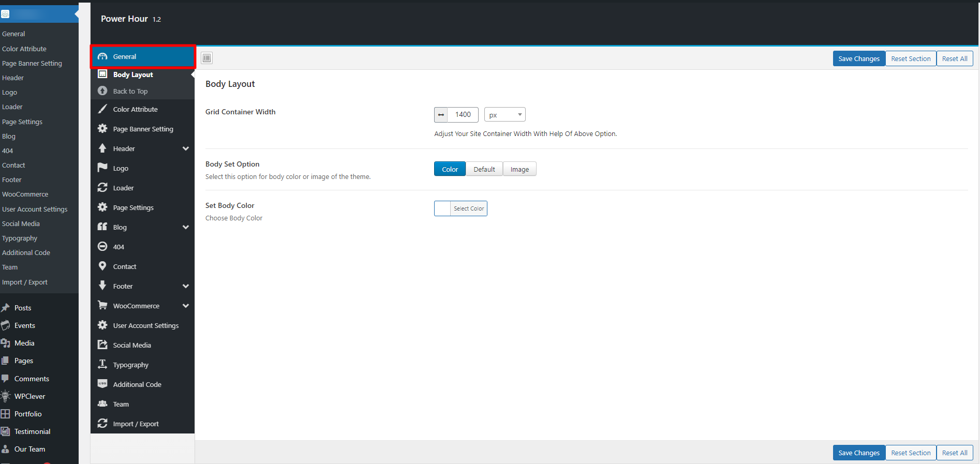Open Media in the WordPress sidebar

[x=24, y=343]
